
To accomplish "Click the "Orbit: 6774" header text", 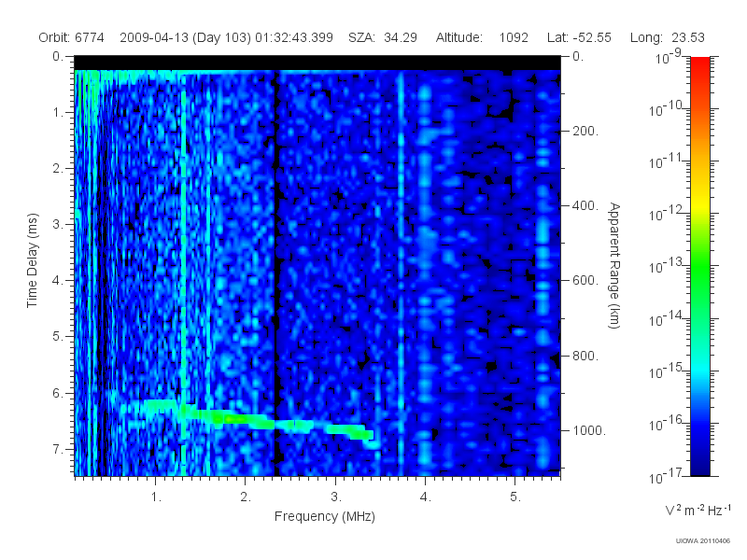I will [71, 37].
